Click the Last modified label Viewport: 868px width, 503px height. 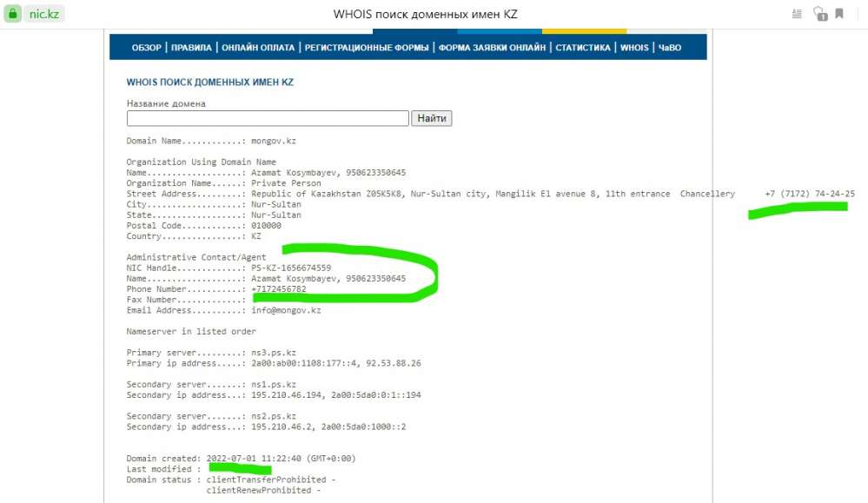pyautogui.click(x=159, y=469)
